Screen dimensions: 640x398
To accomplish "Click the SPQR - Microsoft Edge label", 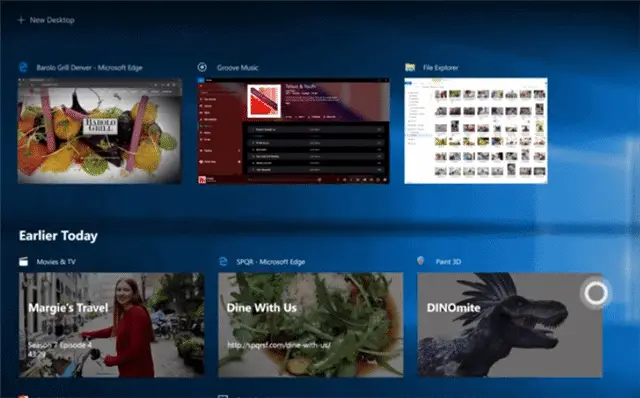I will pos(271,262).
